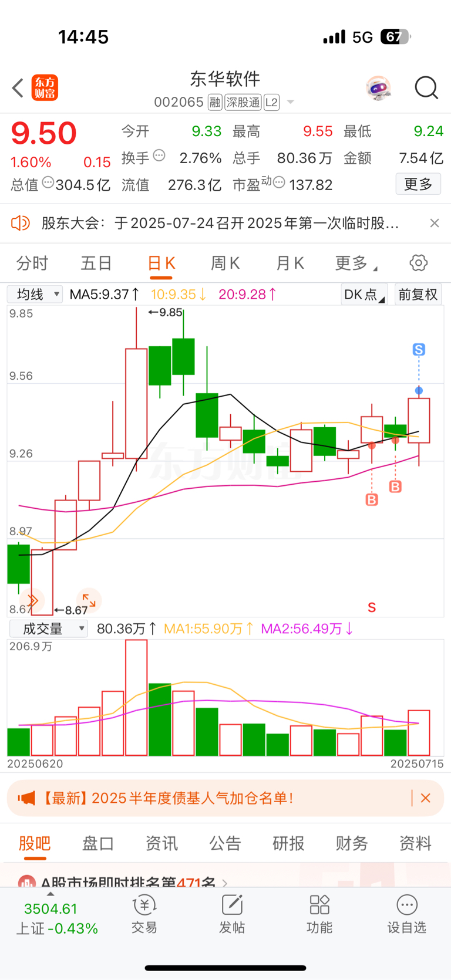This screenshot has height=980, width=451.
Task: Open the 均线 indicator dropdown
Action: pyautogui.click(x=35, y=294)
